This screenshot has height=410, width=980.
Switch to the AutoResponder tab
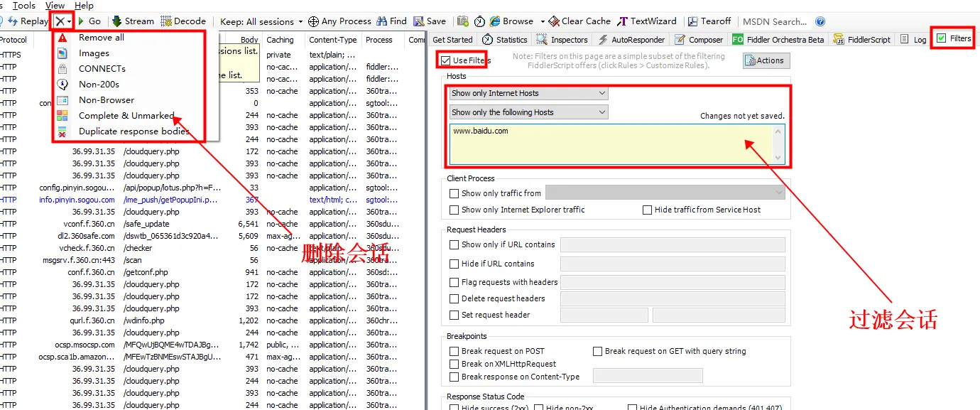[631, 40]
